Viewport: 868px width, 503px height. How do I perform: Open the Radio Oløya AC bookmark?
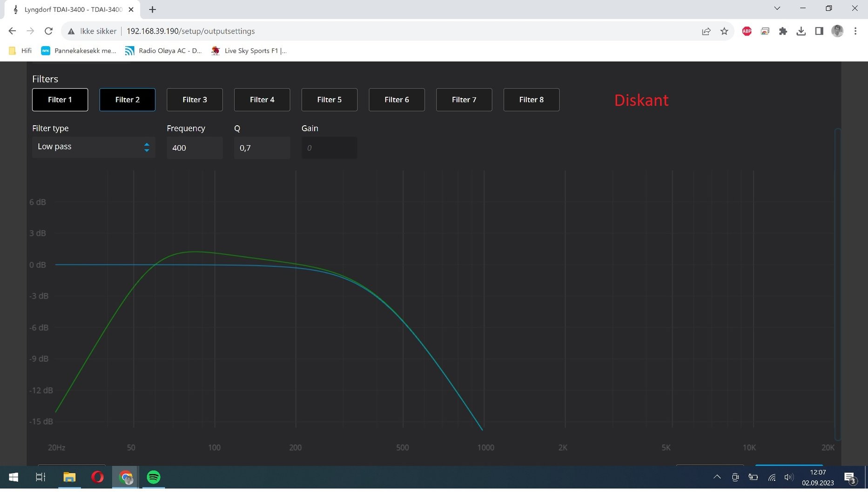point(163,51)
